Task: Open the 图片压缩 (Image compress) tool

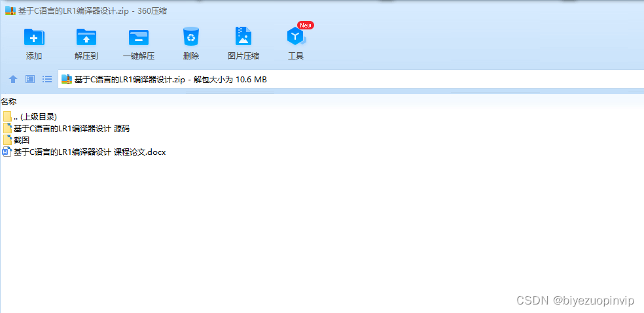Action: [243, 37]
